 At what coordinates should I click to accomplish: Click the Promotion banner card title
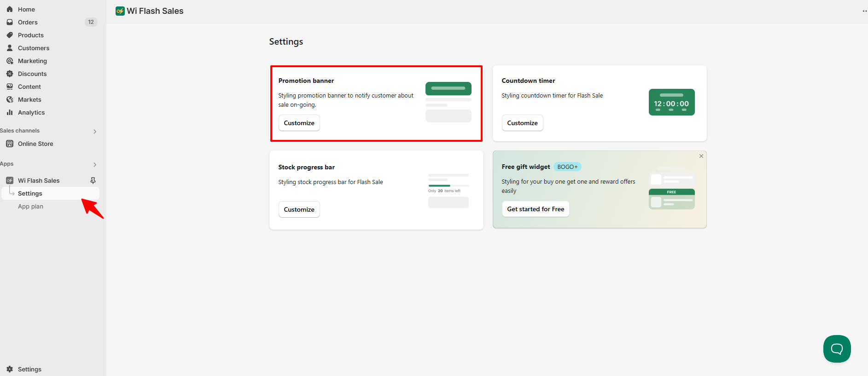pyautogui.click(x=306, y=81)
